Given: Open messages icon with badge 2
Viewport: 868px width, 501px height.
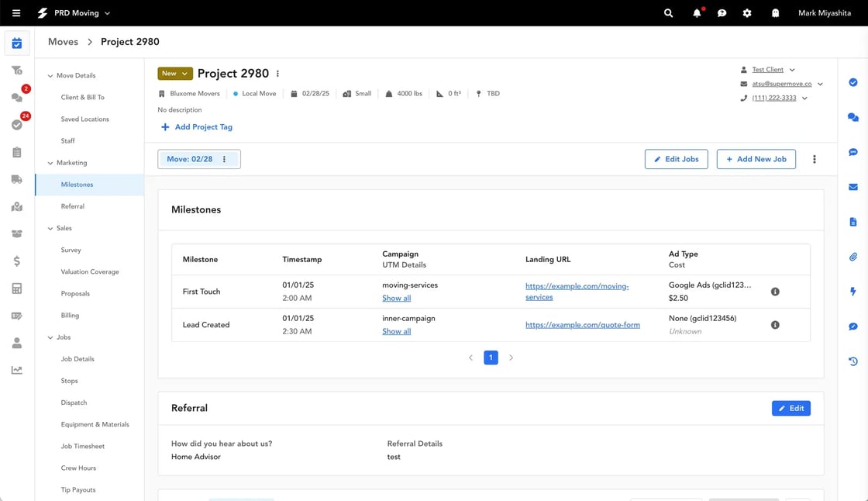Looking at the screenshot, I should tap(17, 98).
